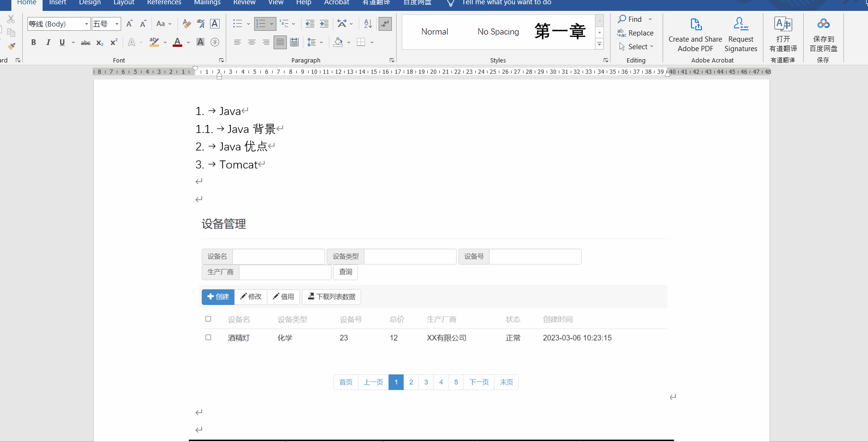Expand bullets list dropdown arrow
The image size is (868, 442).
pyautogui.click(x=248, y=24)
